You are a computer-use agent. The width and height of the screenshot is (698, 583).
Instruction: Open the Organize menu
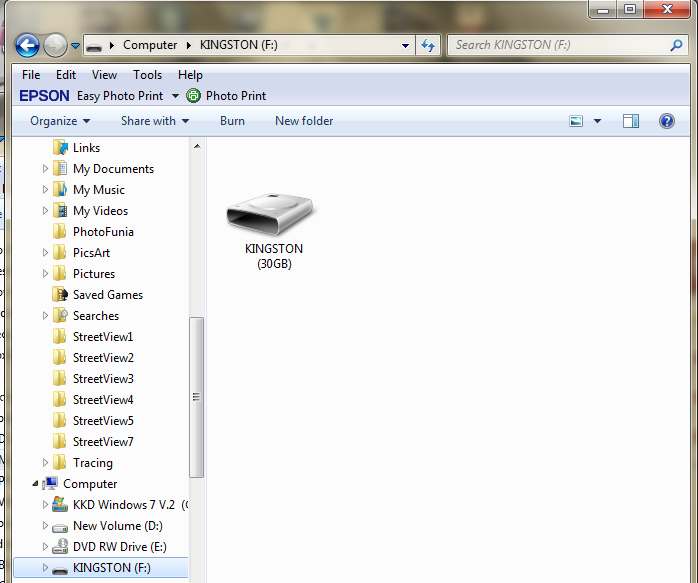(60, 121)
